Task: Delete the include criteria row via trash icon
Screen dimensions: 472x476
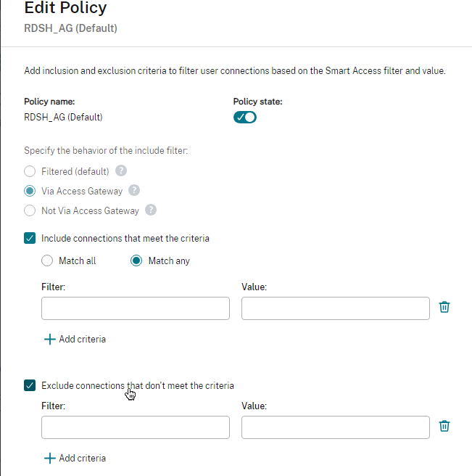Action: click(x=444, y=307)
